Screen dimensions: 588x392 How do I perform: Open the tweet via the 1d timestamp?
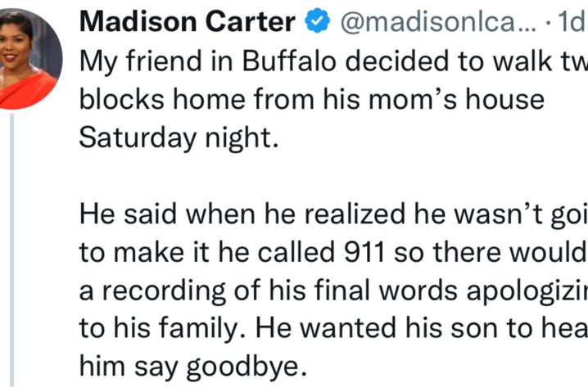[x=573, y=21]
